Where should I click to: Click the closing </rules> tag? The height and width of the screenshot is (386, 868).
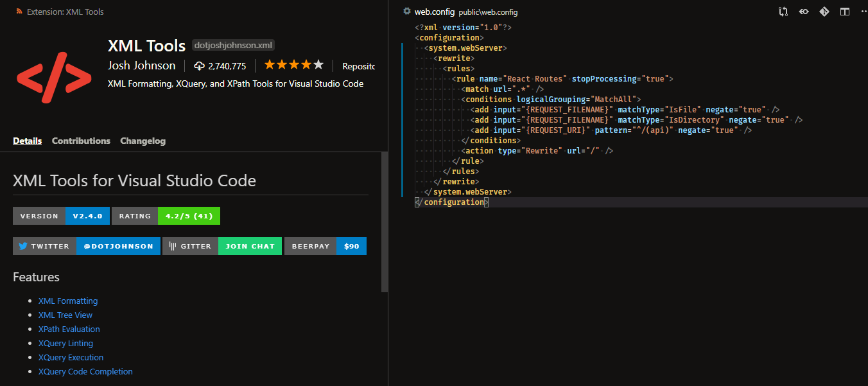[x=461, y=171]
